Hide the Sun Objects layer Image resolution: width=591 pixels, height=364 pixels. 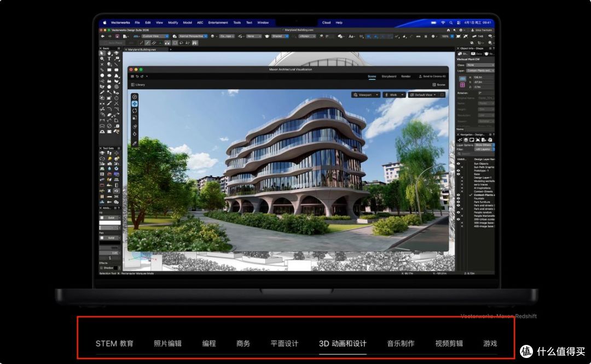459,164
